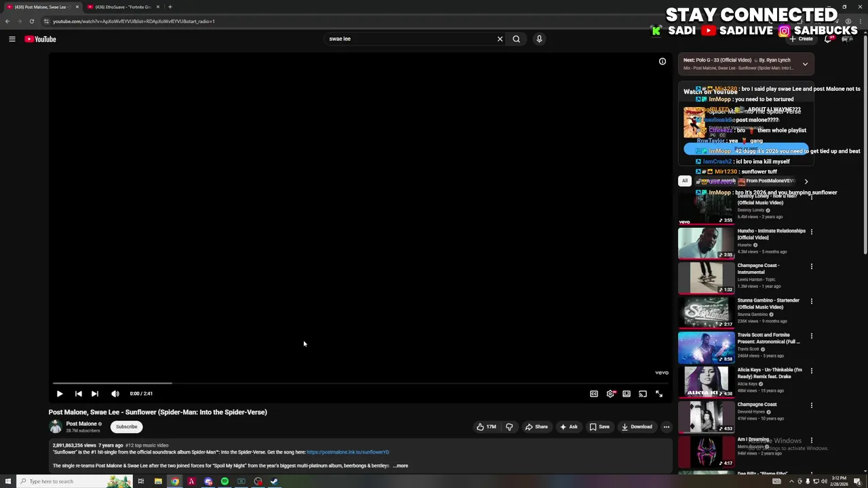Image resolution: width=868 pixels, height=488 pixels.
Task: Click the YouTube Create button
Action: 802,39
